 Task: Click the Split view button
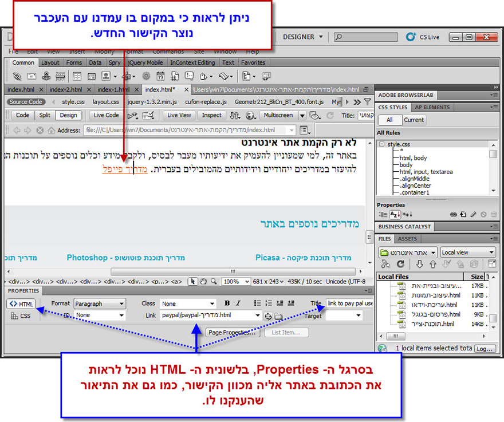point(45,115)
